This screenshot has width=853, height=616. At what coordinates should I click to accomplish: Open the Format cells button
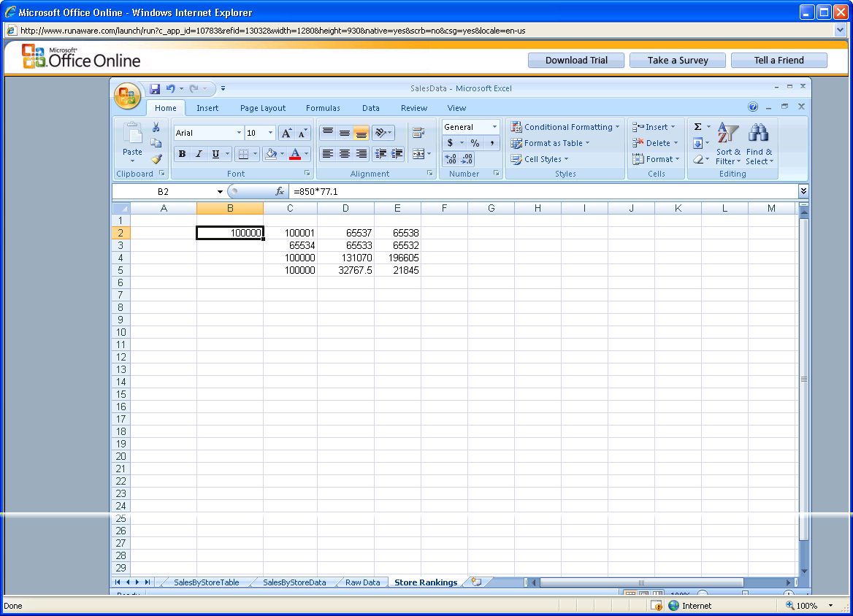(656, 159)
